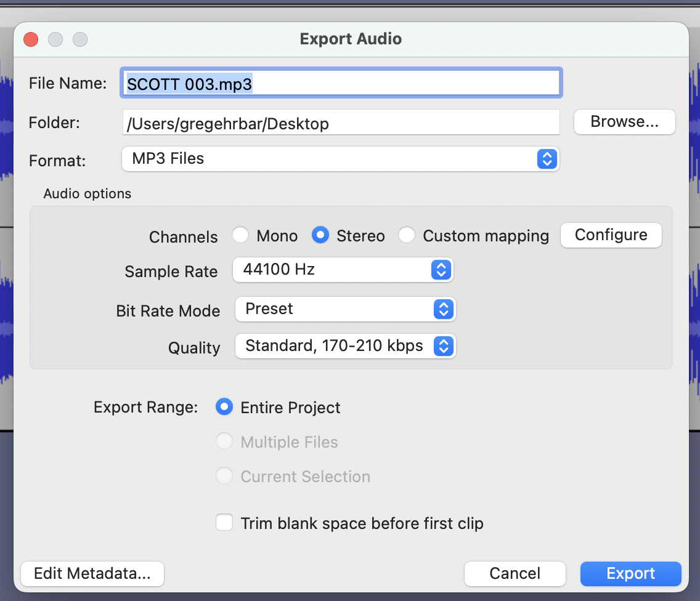The image size is (700, 601).
Task: Click the File Name text field
Action: tap(341, 83)
